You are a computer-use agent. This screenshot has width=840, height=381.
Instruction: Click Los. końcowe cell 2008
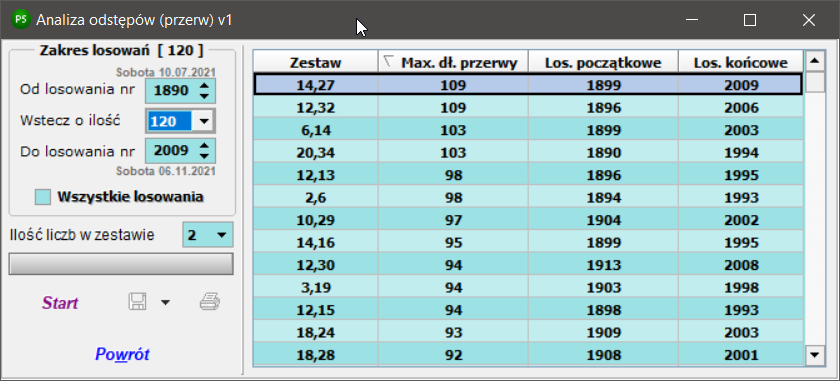coord(741,265)
